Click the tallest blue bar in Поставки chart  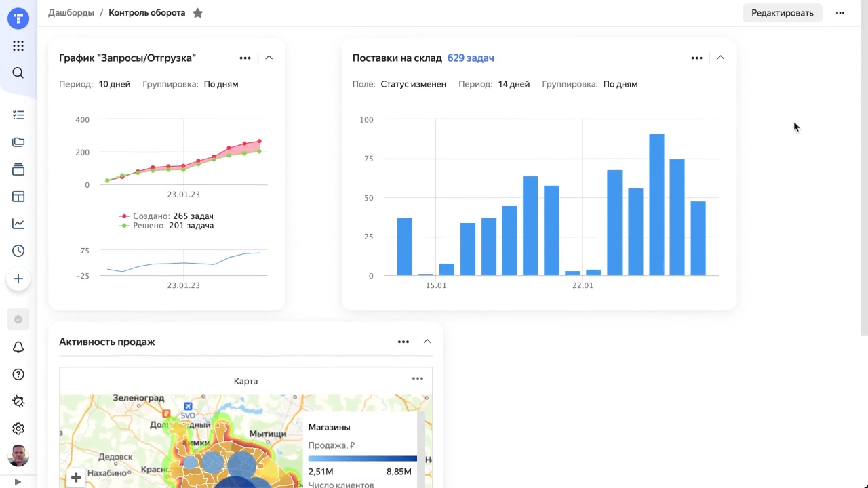pyautogui.click(x=656, y=205)
